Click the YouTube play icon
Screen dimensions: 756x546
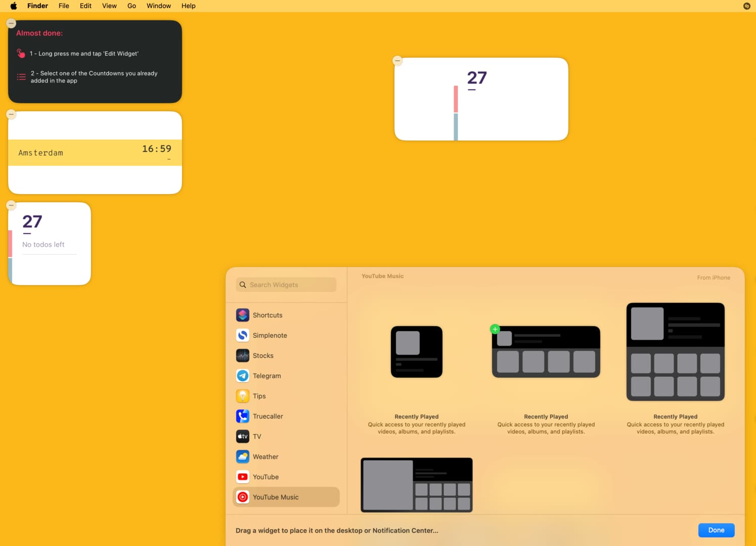[243, 477]
